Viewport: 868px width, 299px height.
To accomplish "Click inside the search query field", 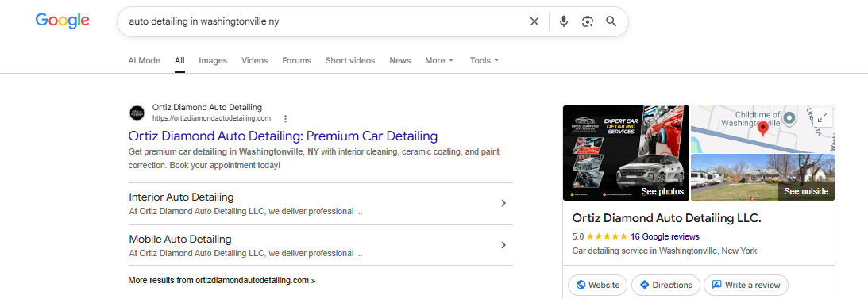I will coord(321,21).
